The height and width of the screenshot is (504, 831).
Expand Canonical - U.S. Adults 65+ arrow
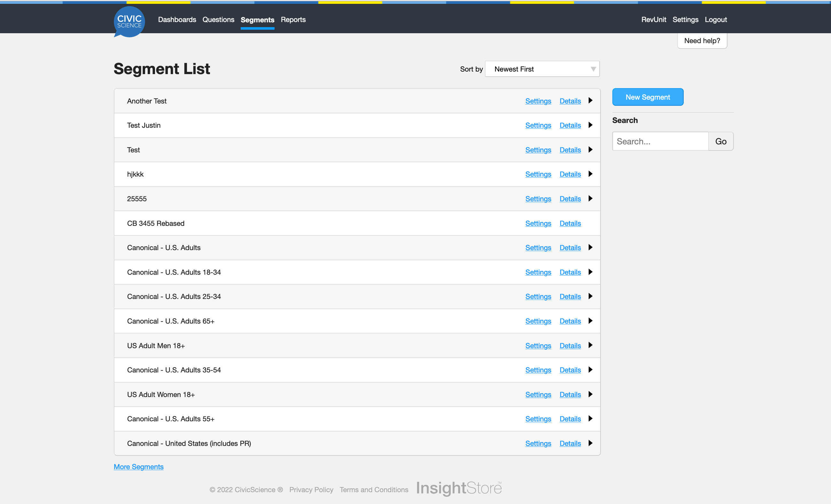[x=590, y=321]
